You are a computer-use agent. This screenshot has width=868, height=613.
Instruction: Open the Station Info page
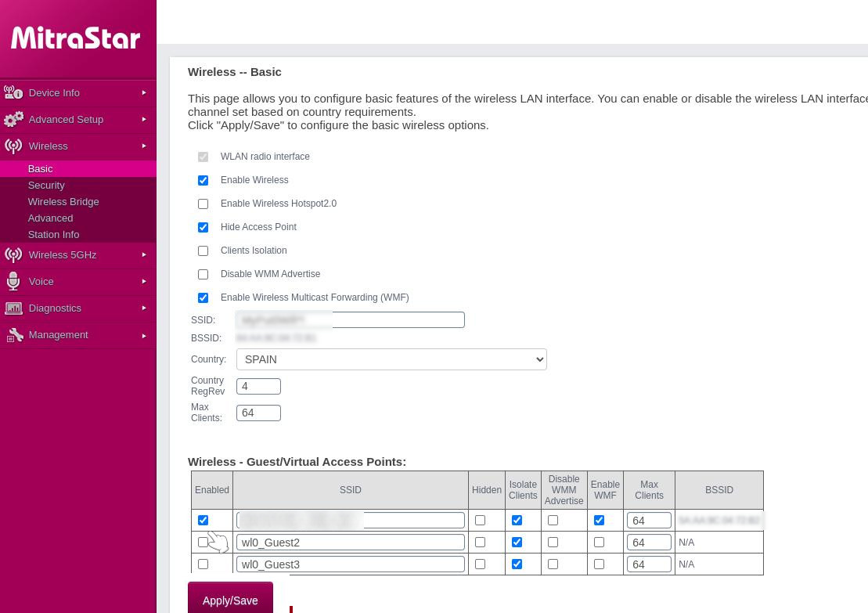click(x=53, y=234)
